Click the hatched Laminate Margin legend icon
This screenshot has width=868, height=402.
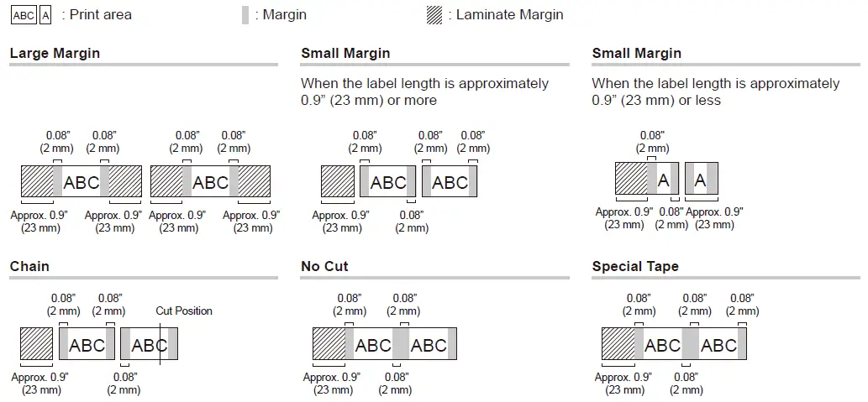(434, 15)
